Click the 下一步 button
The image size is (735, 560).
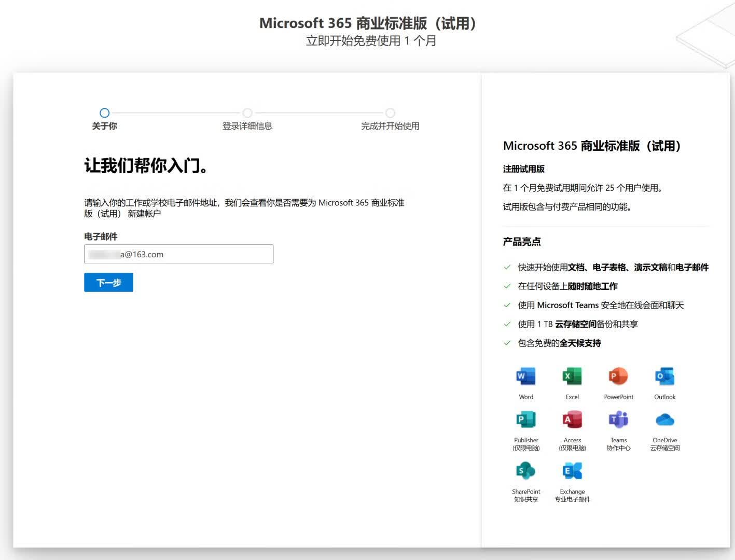[108, 283]
